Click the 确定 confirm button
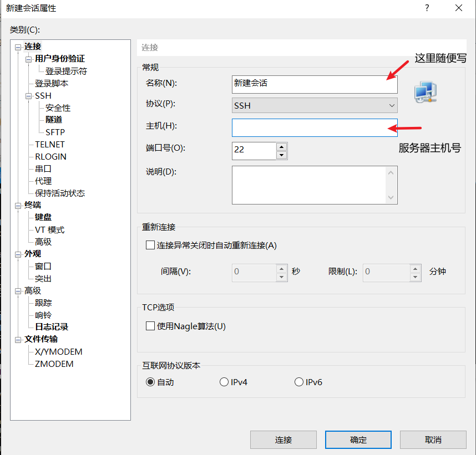The image size is (476, 455). pyautogui.click(x=358, y=439)
